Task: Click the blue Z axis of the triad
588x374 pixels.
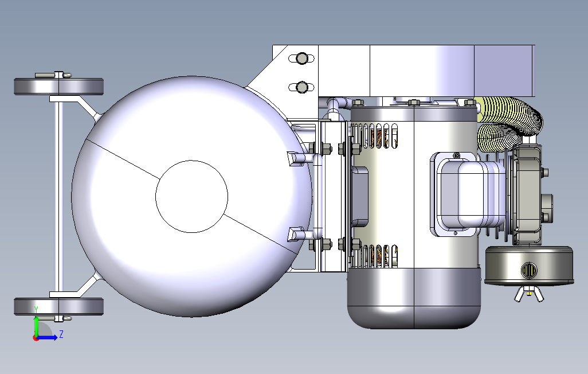Action: click(x=47, y=337)
